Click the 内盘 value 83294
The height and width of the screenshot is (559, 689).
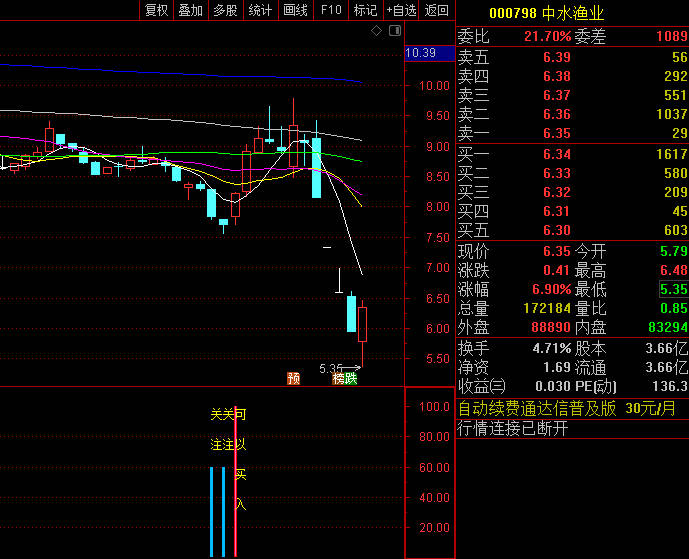point(668,327)
